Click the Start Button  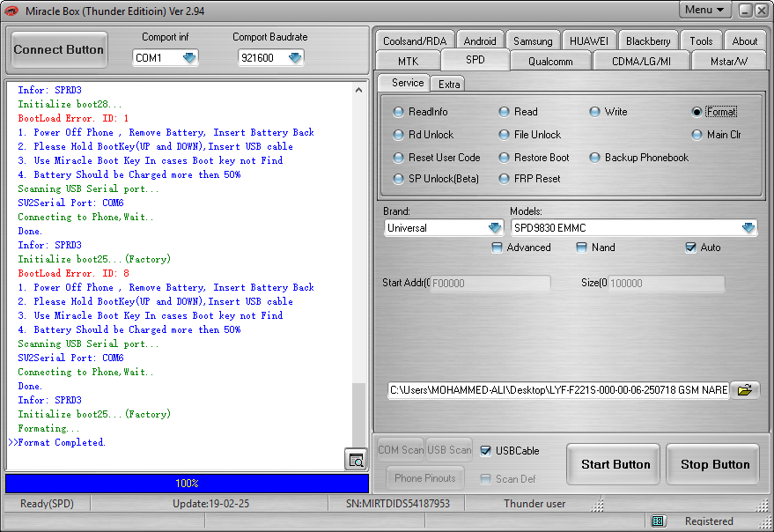coord(615,464)
